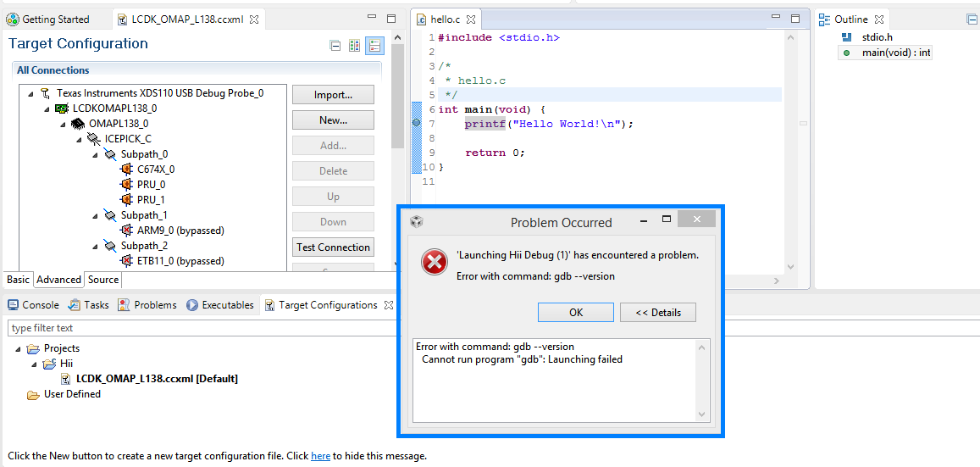
Task: Switch to the Advanced tab
Action: [58, 280]
